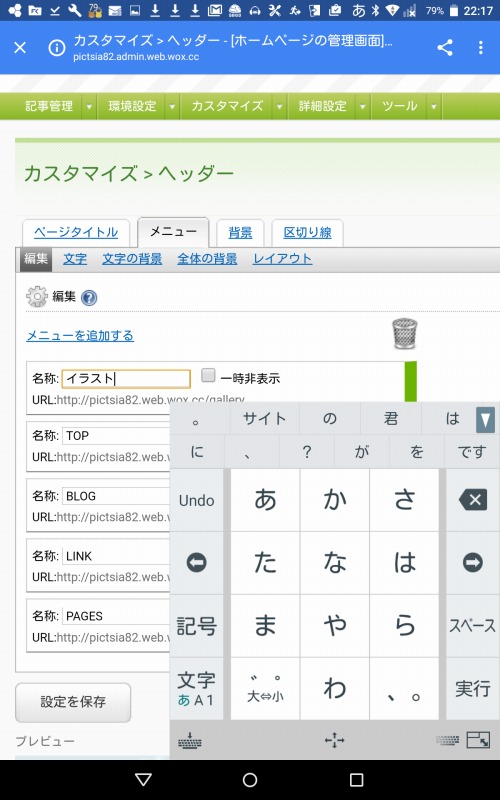Open the 全体の背景 sub-tab link
This screenshot has height=800, width=500.
207,259
